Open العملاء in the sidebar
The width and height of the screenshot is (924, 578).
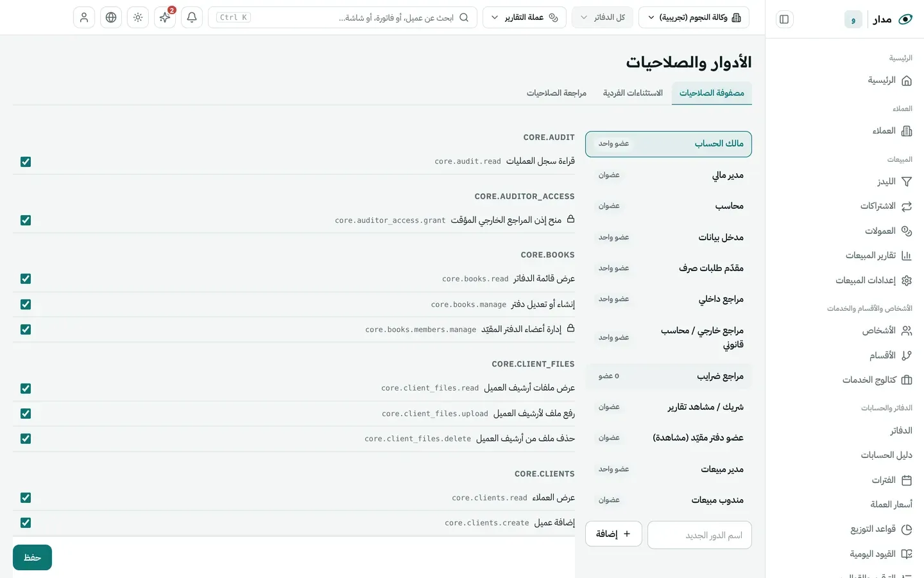click(x=892, y=131)
